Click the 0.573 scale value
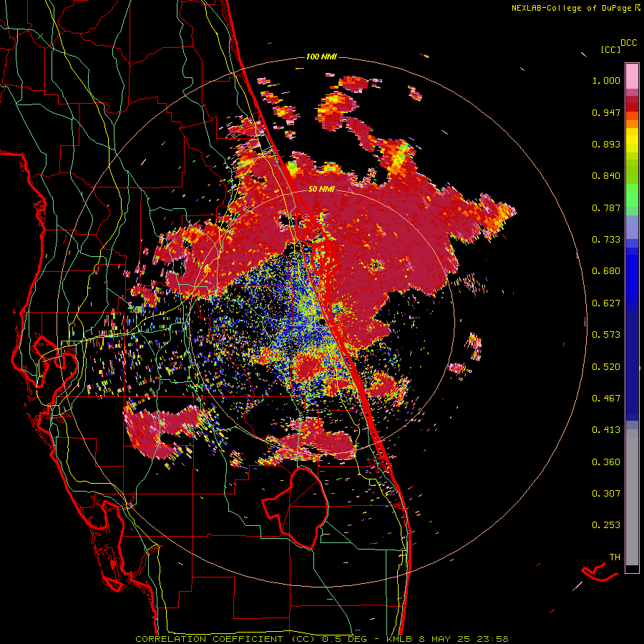The image size is (644, 644). pos(606,335)
